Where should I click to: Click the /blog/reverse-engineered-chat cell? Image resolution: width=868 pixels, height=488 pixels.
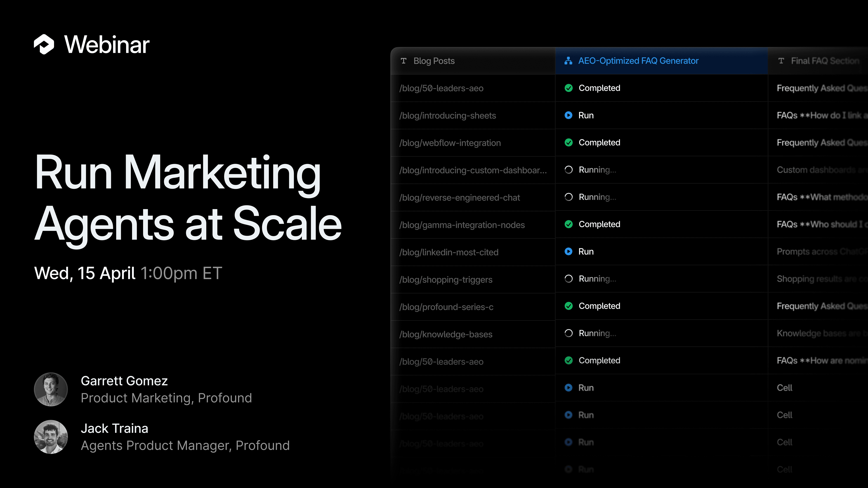click(473, 197)
